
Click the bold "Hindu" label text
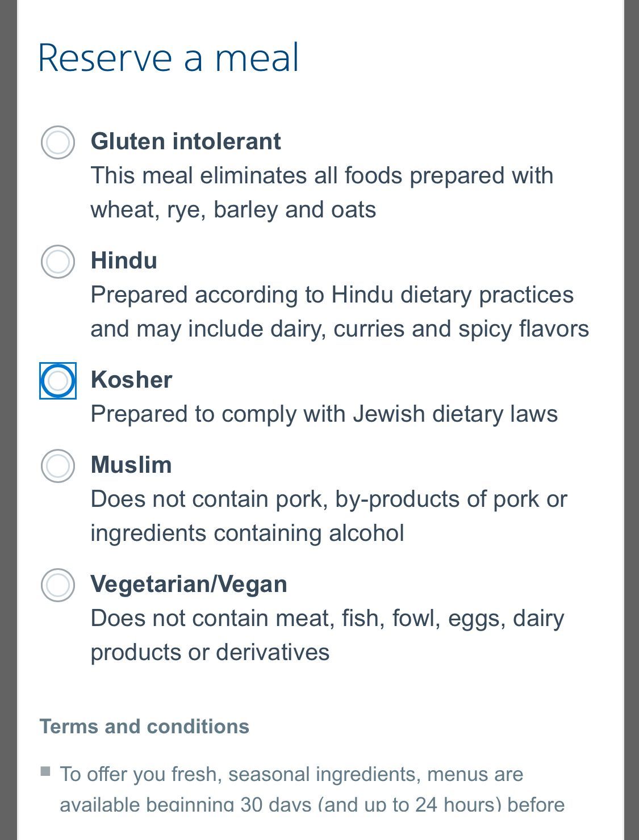(x=124, y=261)
